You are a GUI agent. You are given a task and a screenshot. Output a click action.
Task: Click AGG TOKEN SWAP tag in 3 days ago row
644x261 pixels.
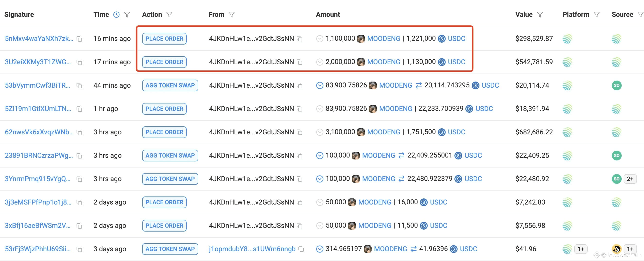(x=170, y=249)
